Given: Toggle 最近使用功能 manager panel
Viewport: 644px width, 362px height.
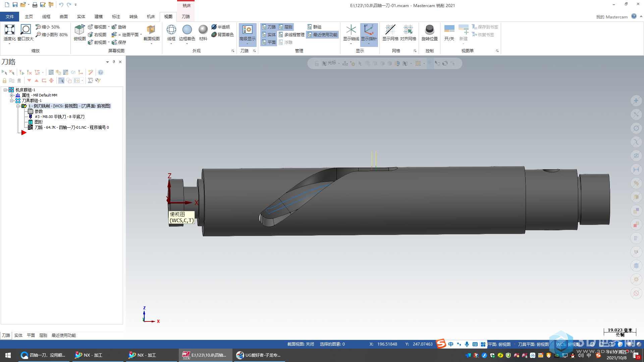Looking at the screenshot, I should [x=322, y=35].
